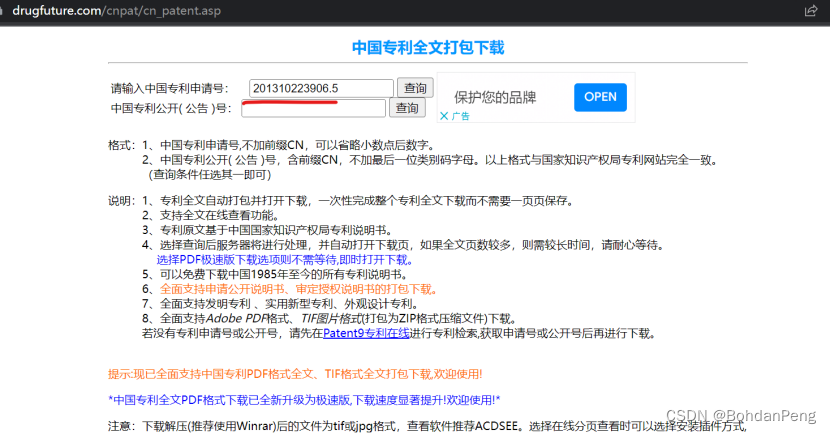Click the label 中国专利公开(公告)号
This screenshot has height=434, width=831.
pos(171,109)
